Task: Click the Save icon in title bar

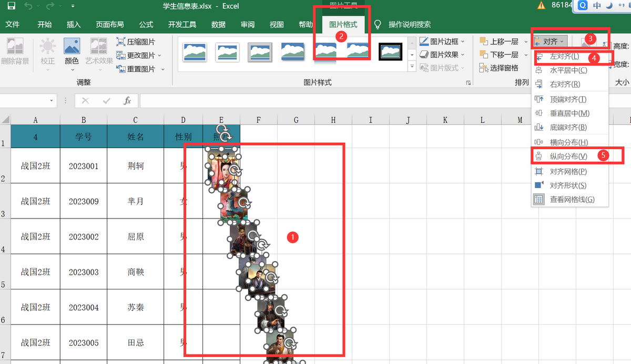Action: pyautogui.click(x=11, y=6)
